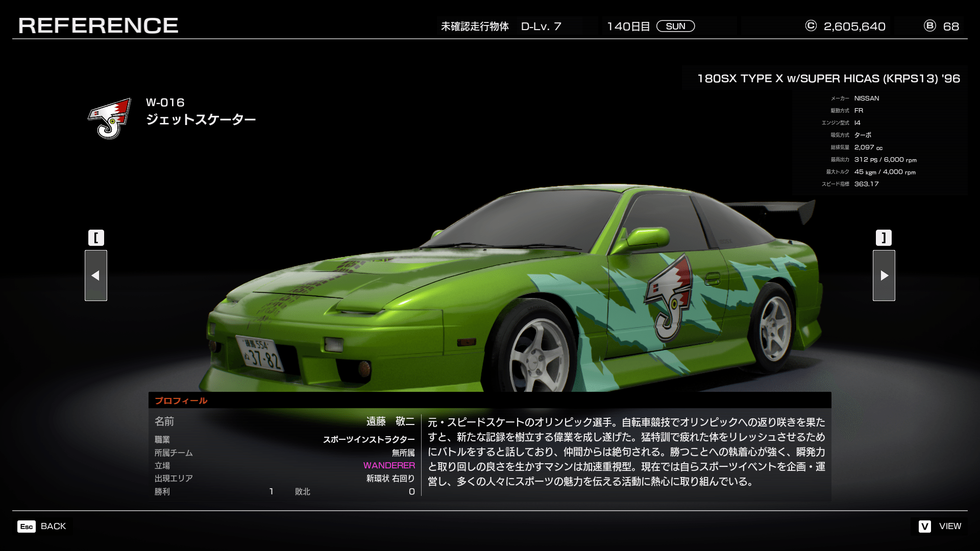Click the W-016 rival ID text
Image resolution: width=980 pixels, height=551 pixels.
coord(165,103)
